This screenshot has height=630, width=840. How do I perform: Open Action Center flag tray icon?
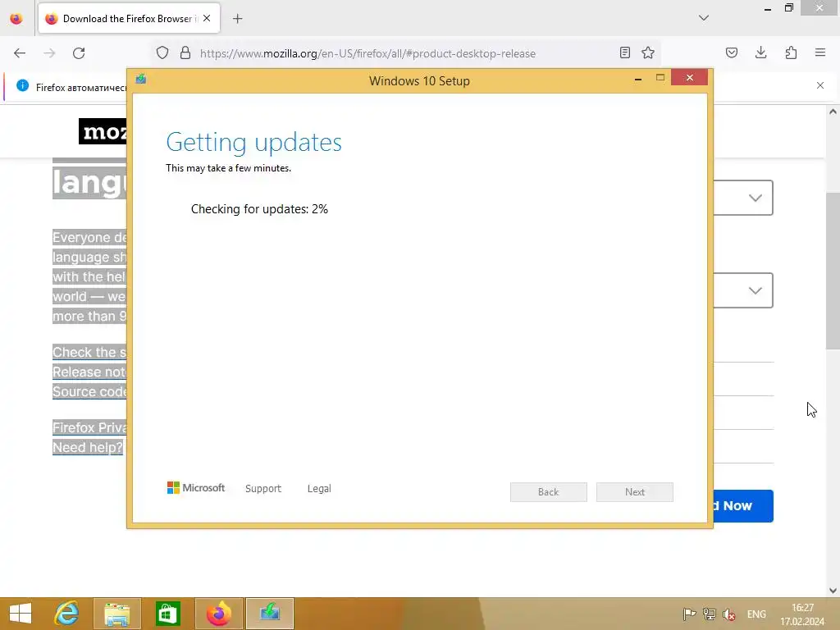point(689,614)
